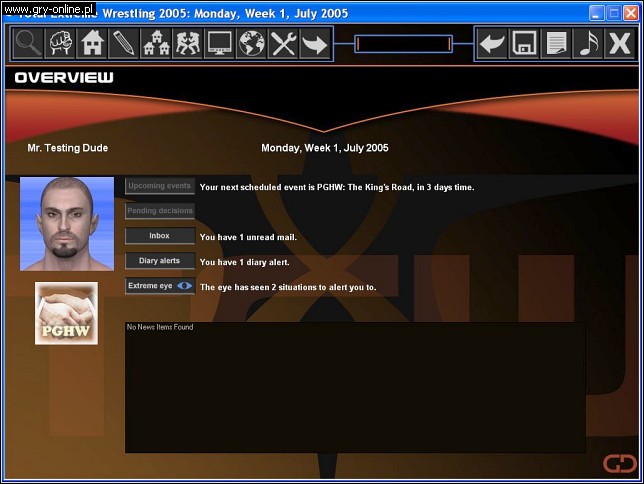644x484 pixels.
Task: Click the two wrestlers grappling icon
Action: point(187,44)
